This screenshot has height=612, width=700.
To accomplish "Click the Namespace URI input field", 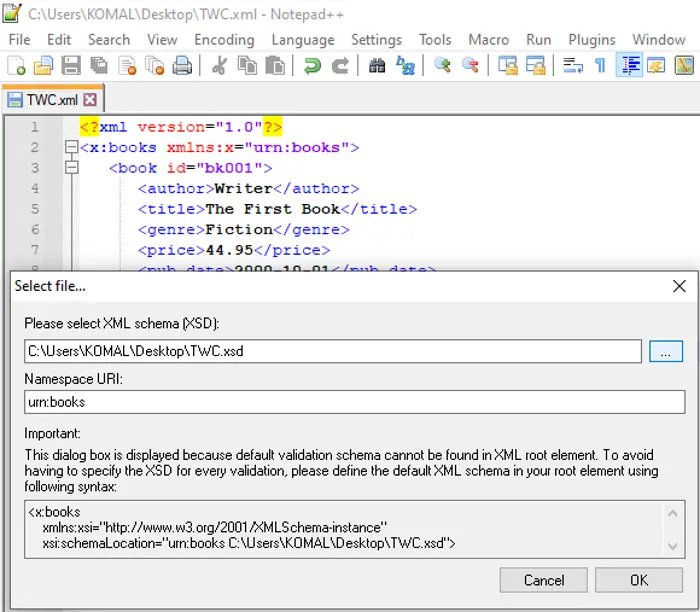I will pyautogui.click(x=354, y=402).
